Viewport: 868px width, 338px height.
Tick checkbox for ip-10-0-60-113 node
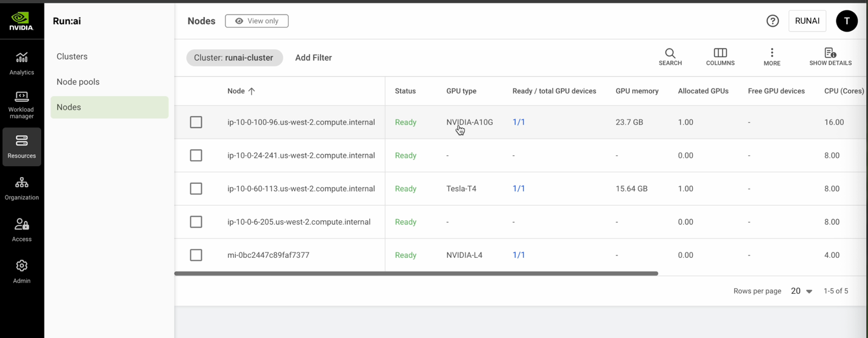[196, 189]
